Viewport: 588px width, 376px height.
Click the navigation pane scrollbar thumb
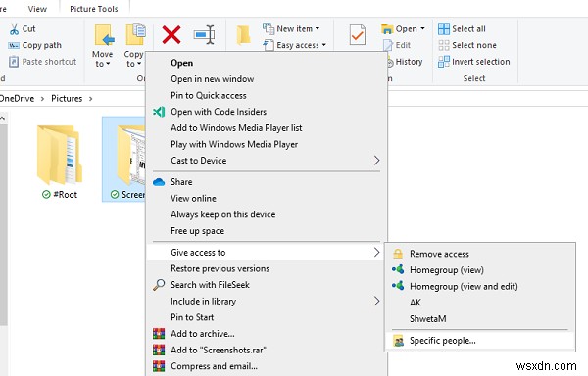point(3,224)
